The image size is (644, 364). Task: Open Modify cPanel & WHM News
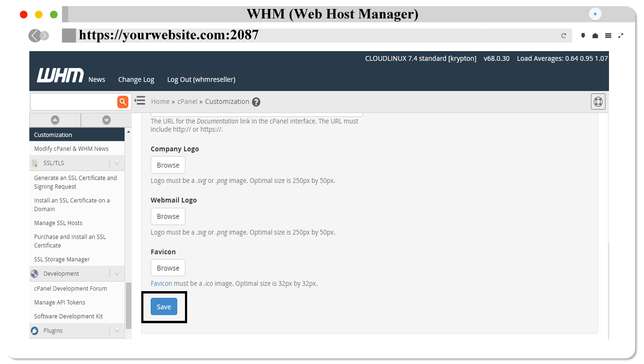[x=71, y=149]
